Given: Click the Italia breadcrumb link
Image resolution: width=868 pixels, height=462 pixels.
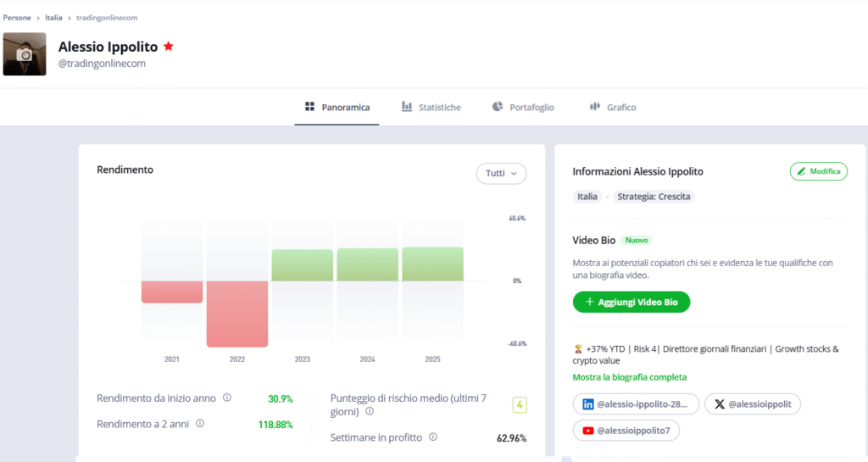Looking at the screenshot, I should (x=53, y=17).
